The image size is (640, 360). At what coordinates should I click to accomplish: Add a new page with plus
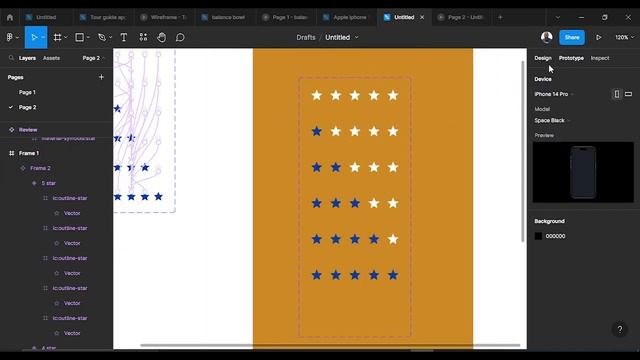tap(101, 77)
